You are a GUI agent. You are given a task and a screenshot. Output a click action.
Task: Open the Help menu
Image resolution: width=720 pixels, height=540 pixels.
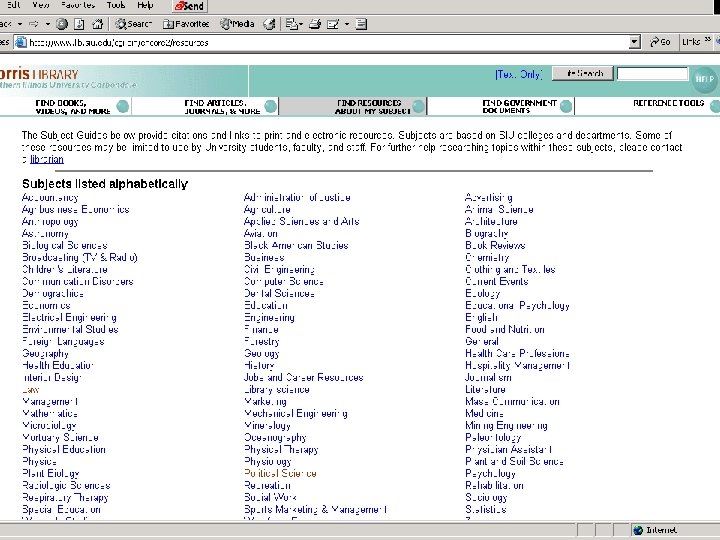145,5
